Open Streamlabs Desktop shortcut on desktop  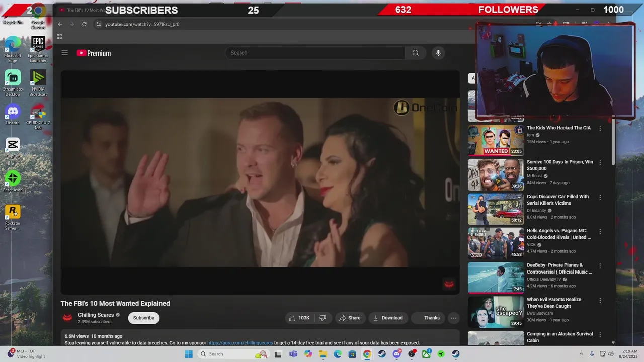(13, 83)
